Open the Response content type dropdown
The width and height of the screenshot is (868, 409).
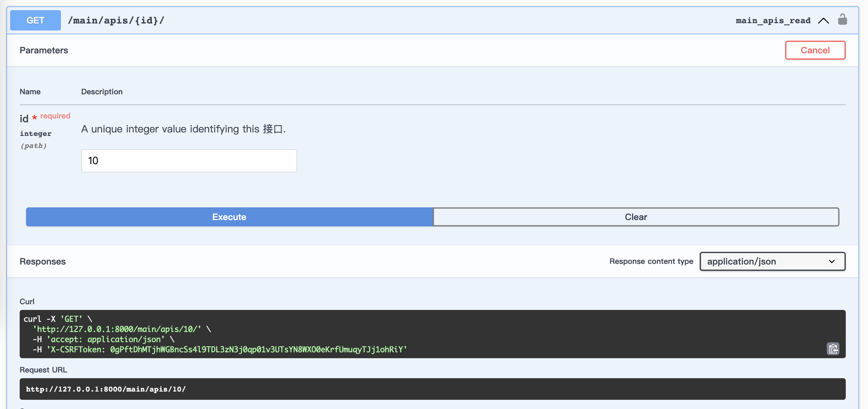pos(772,261)
